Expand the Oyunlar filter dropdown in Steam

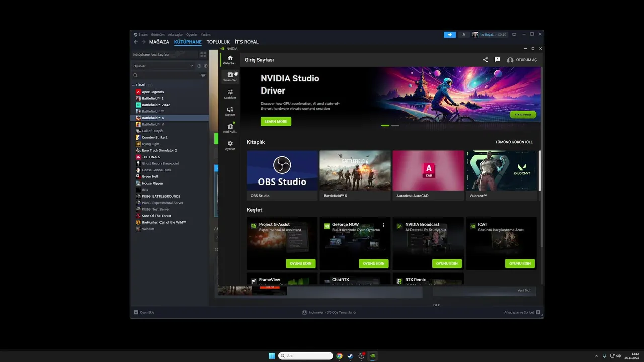164,66
